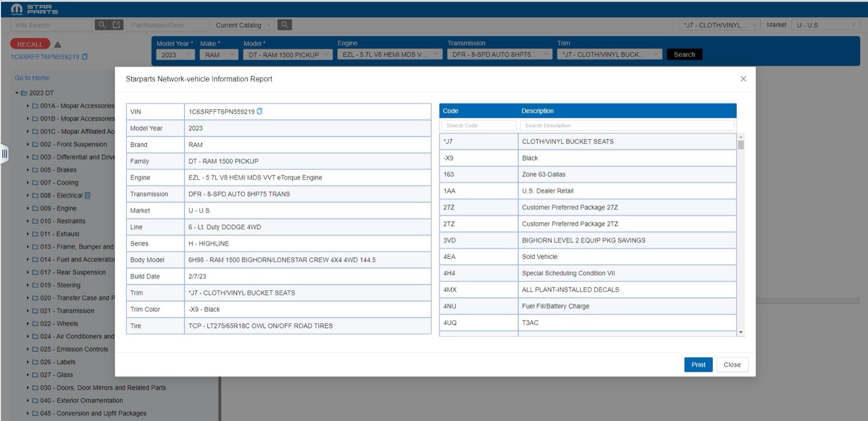
Task: Select 017 - Rear Suspension in the tree
Action: [73, 272]
